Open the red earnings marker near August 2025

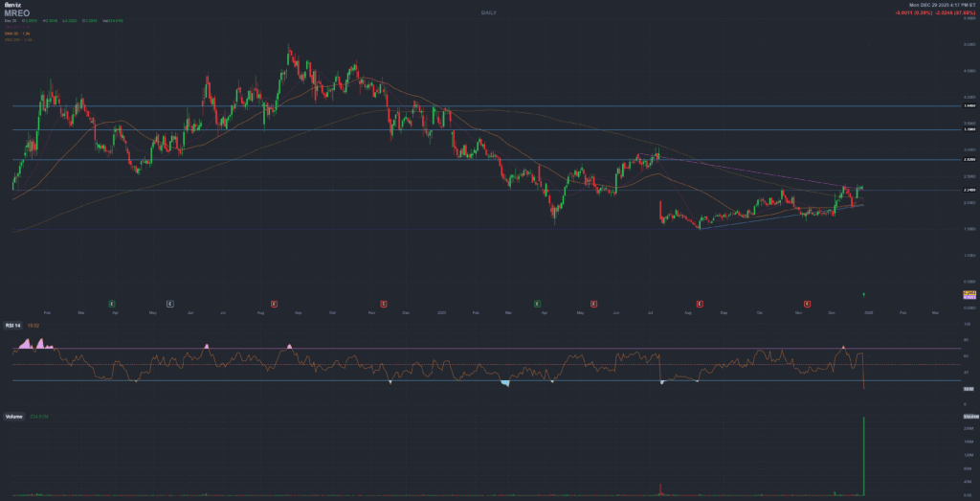pyautogui.click(x=700, y=303)
